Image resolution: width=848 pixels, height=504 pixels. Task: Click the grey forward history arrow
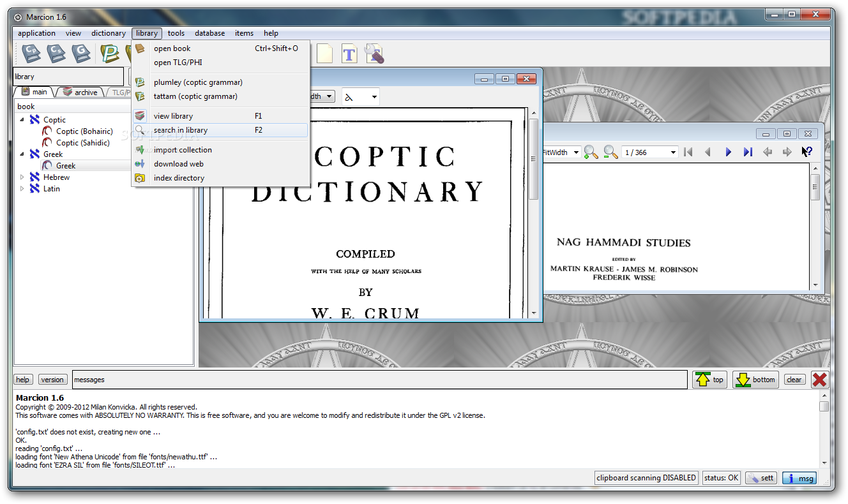click(787, 152)
